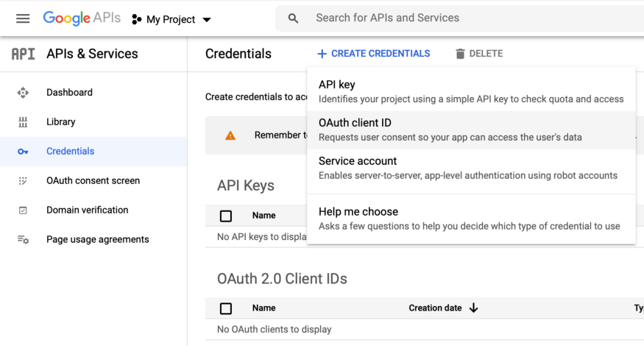Click the Create Credentials button
This screenshot has height=346, width=644.
tap(374, 54)
